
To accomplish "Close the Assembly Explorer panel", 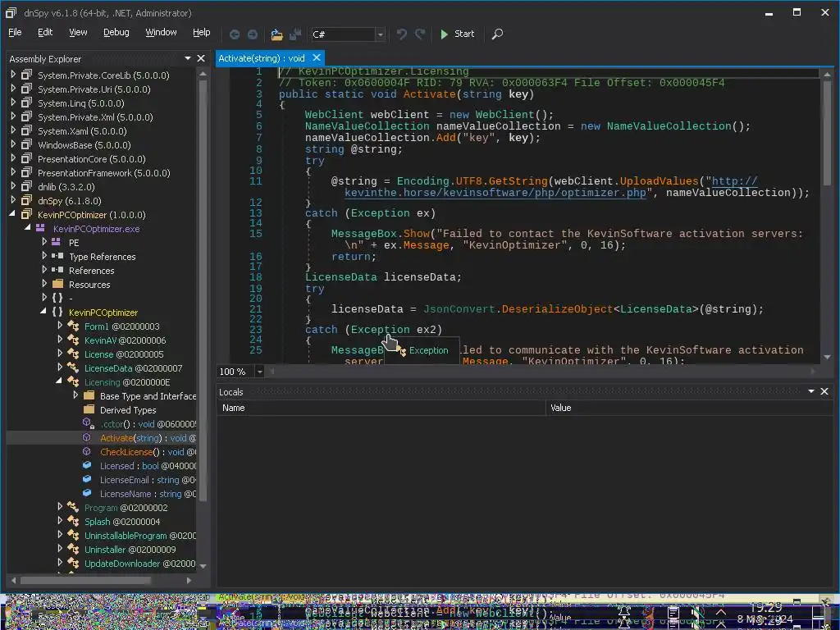I will point(201,58).
